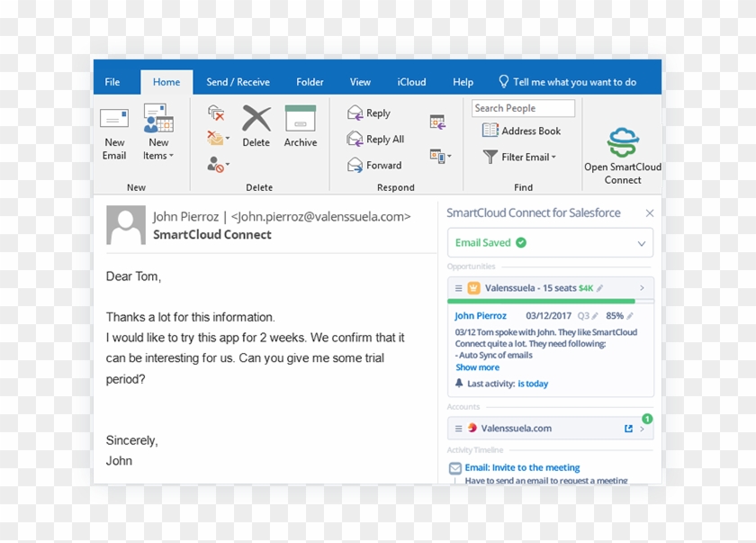
Task: Open the 'Email: Invite to the meeting' activity
Action: point(522,467)
